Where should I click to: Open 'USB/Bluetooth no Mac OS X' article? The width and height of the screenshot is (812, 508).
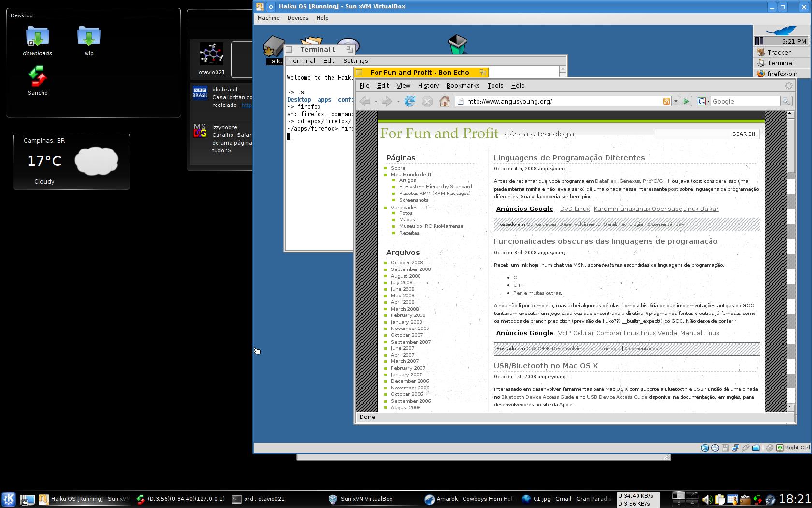546,366
